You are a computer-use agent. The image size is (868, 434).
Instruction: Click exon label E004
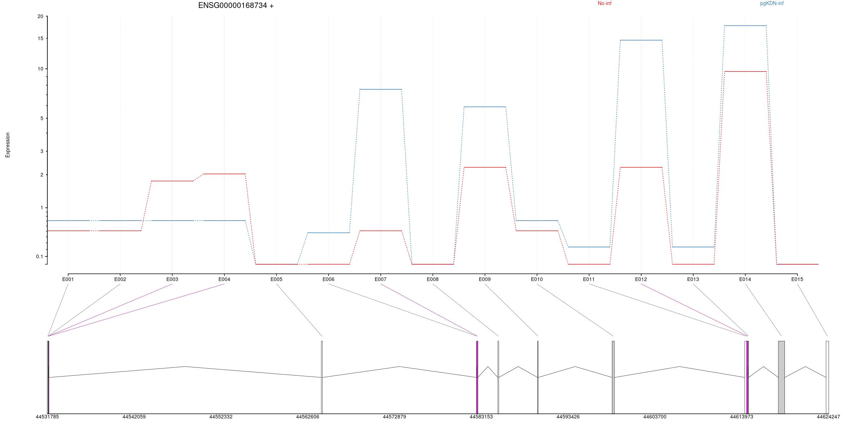point(224,279)
